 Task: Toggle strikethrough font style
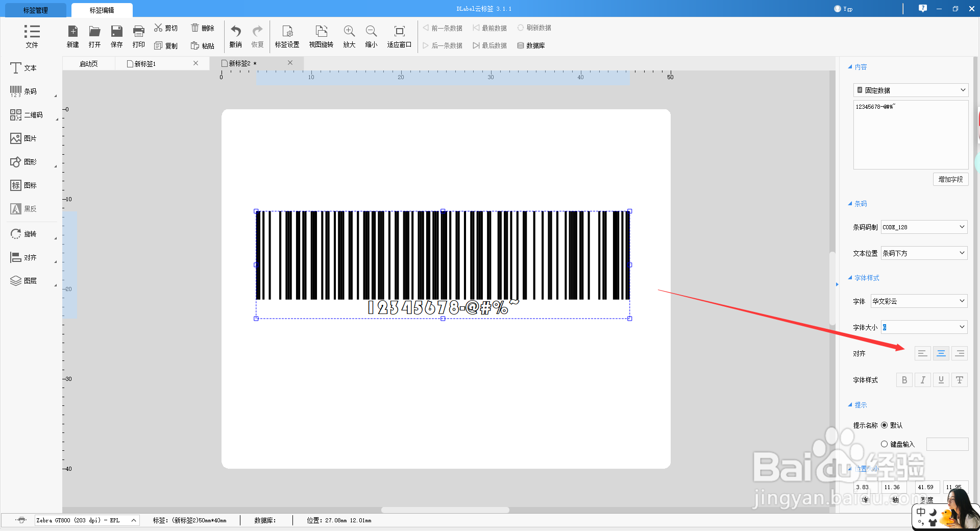[x=960, y=380]
